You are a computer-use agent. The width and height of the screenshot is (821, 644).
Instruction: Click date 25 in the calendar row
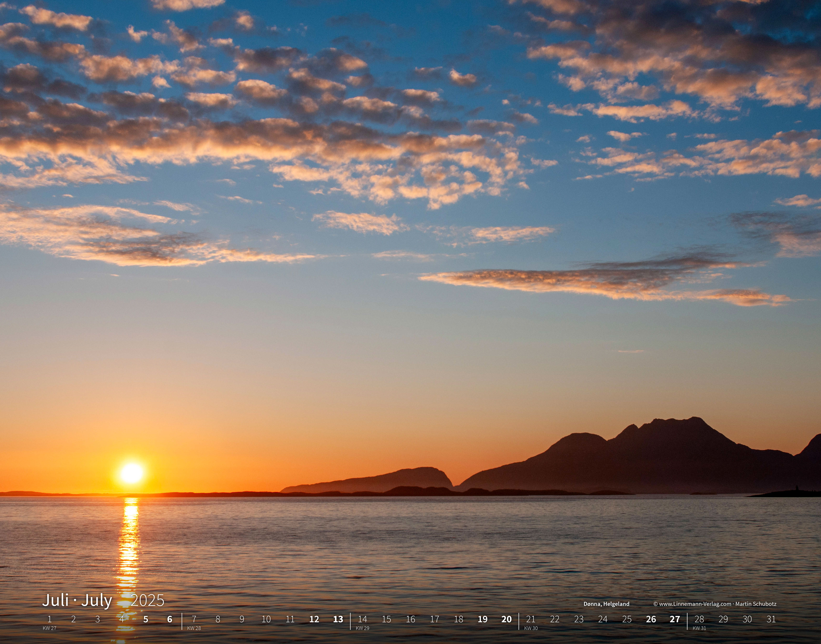[x=627, y=619]
